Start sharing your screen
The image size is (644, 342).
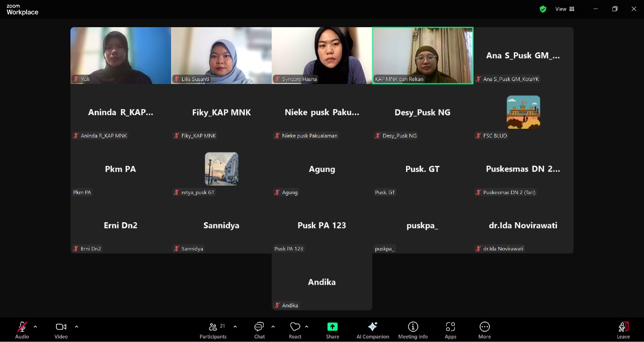[x=332, y=329]
